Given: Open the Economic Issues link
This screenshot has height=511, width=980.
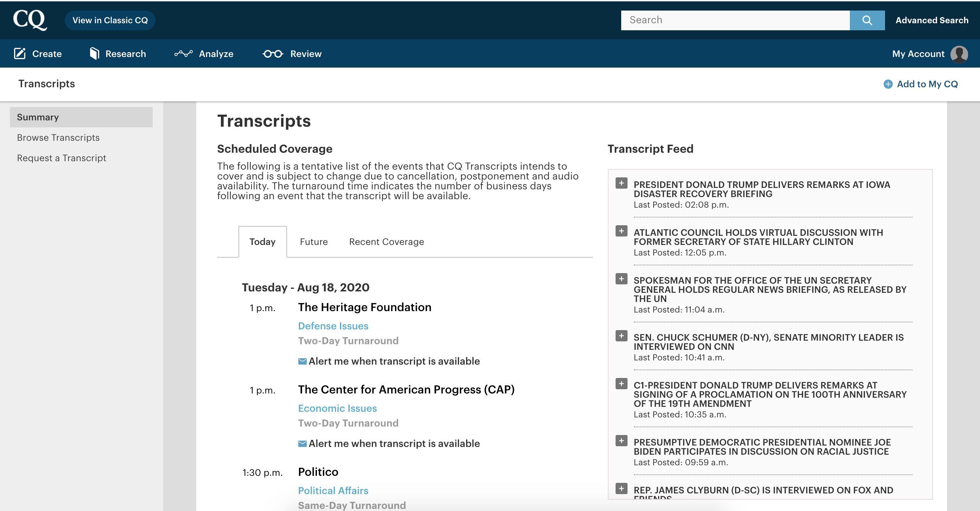Looking at the screenshot, I should [337, 408].
